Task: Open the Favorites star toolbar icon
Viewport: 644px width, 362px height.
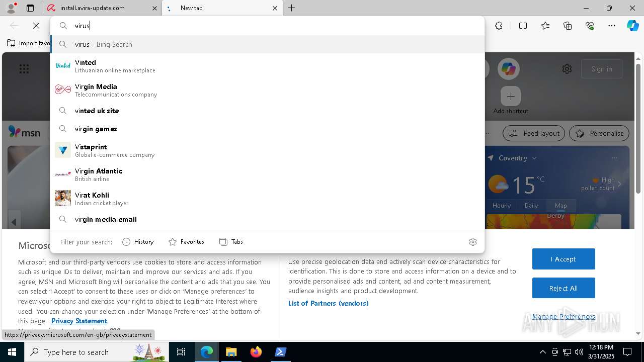Action: pyautogui.click(x=545, y=26)
